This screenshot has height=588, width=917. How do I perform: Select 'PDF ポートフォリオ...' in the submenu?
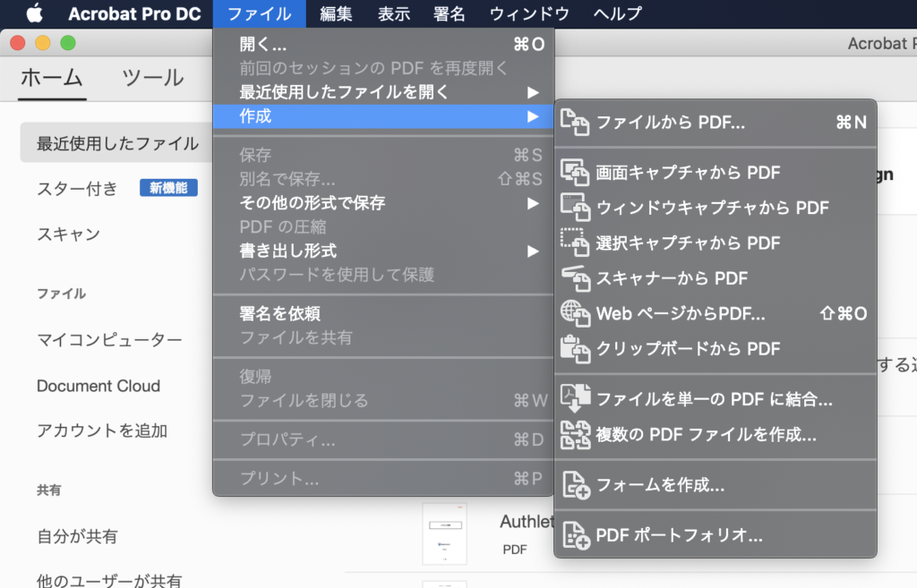coord(716,535)
